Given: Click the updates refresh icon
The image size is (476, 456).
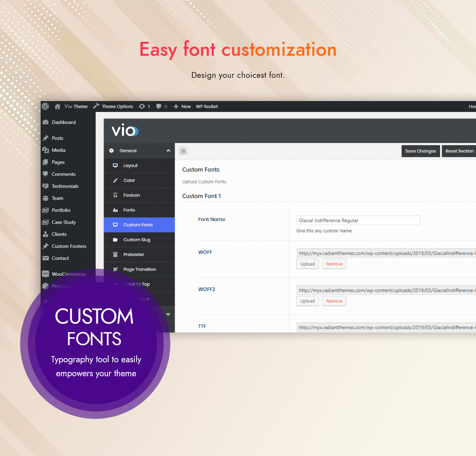Looking at the screenshot, I should point(142,106).
